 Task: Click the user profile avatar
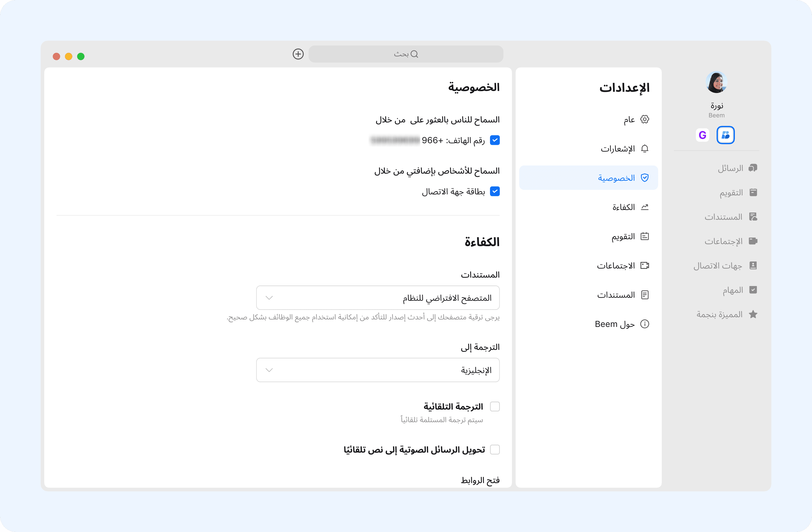tap(716, 82)
